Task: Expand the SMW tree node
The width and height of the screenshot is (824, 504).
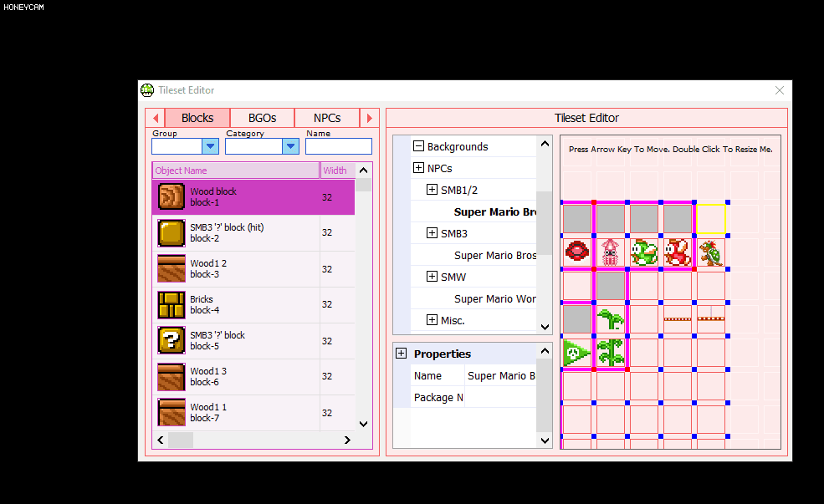Action: pyautogui.click(x=432, y=276)
